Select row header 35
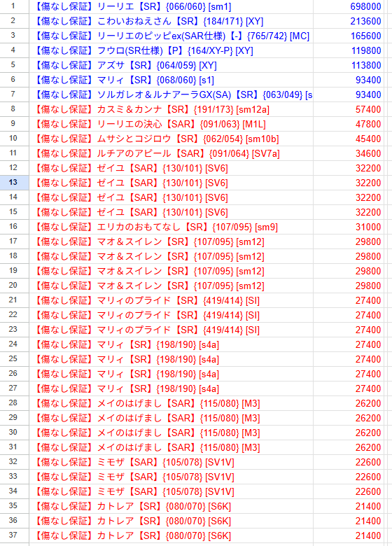The image size is (392, 546). point(14,506)
